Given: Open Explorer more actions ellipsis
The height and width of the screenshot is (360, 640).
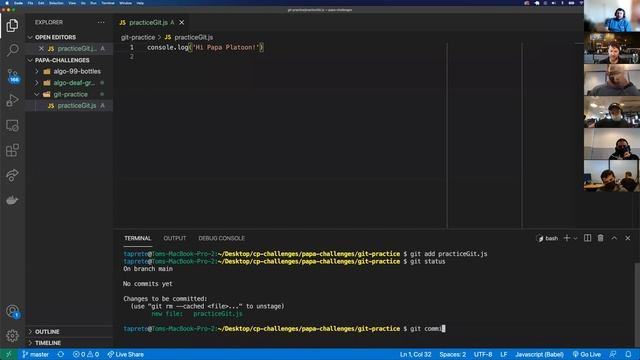Looking at the screenshot, I should coord(101,22).
